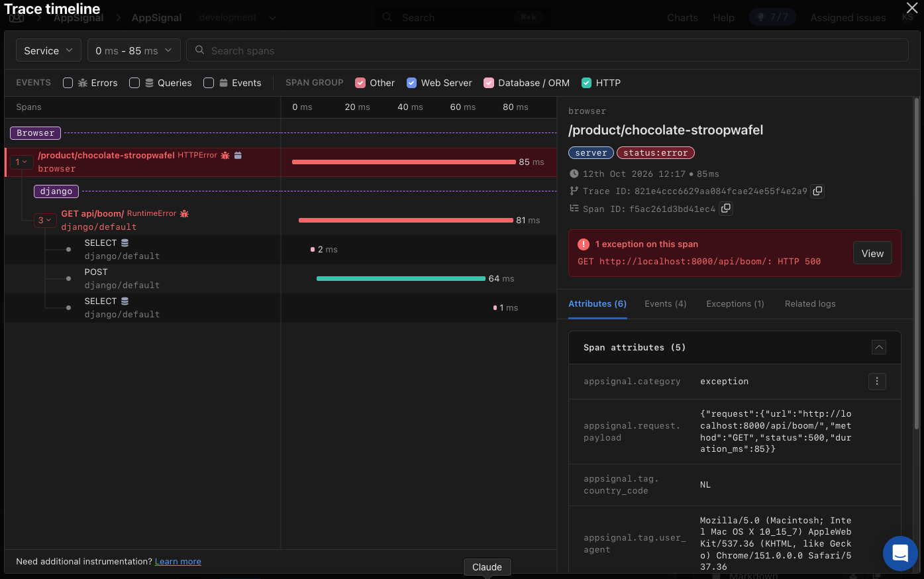Click the branch icon beside Trace ID
The width and height of the screenshot is (924, 579).
[574, 191]
